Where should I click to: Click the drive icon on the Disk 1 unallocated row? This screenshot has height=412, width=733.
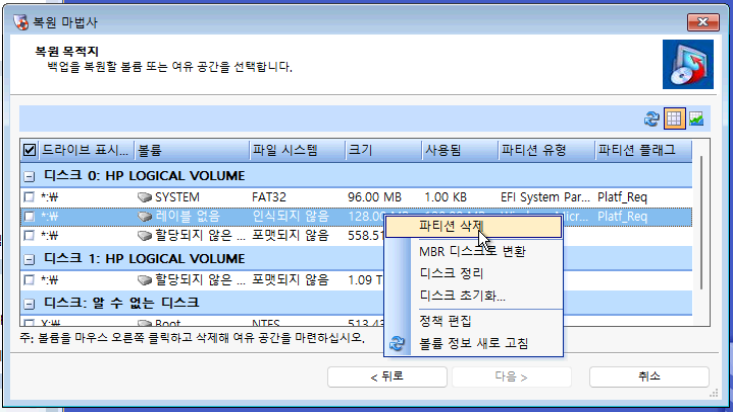tap(144, 280)
